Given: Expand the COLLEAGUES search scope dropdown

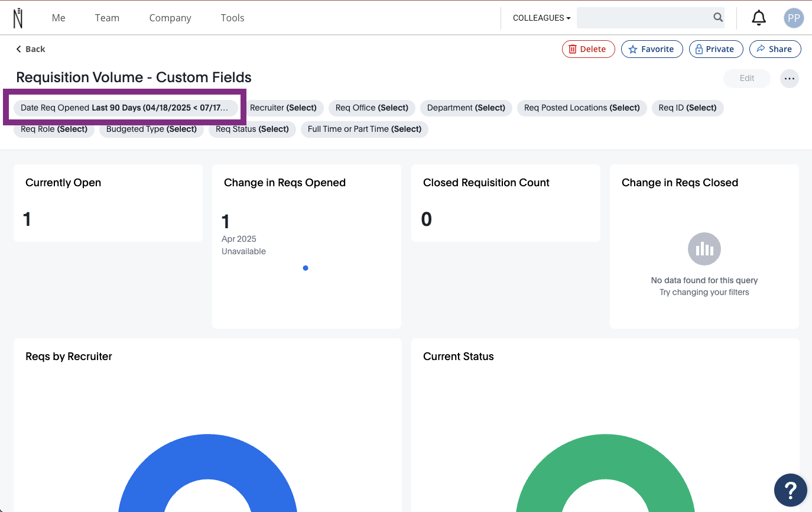Looking at the screenshot, I should [542, 18].
